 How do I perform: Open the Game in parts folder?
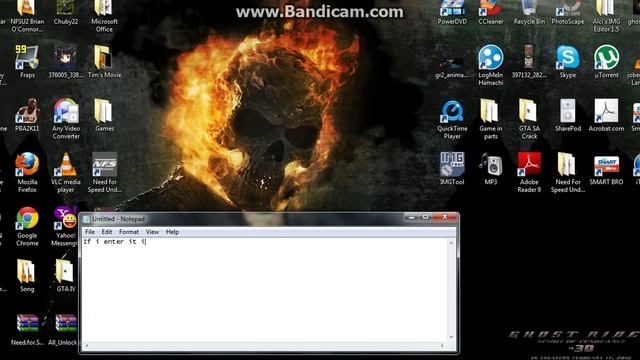[x=491, y=118]
